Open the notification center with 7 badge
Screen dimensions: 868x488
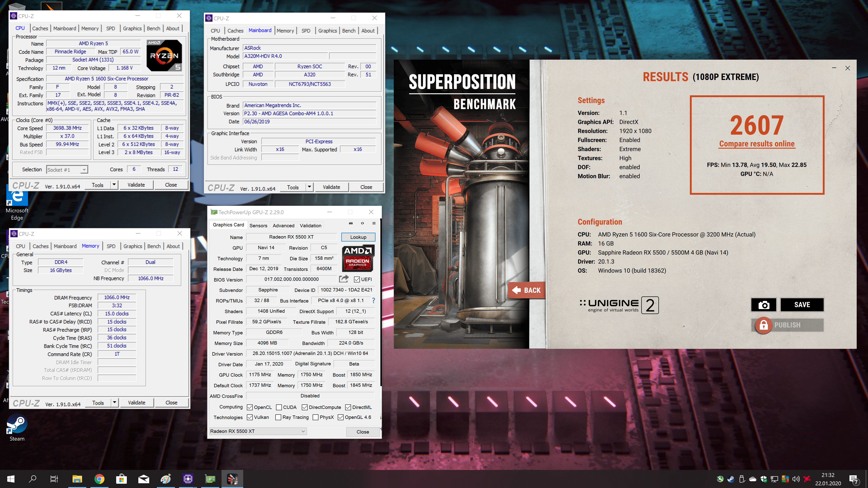point(854,479)
